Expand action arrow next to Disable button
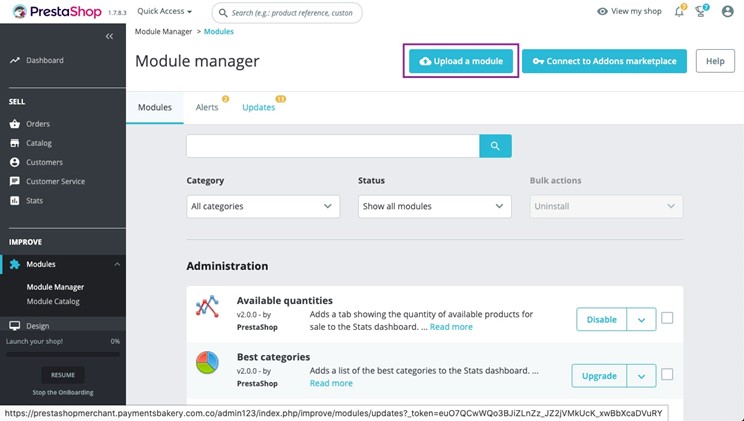 point(640,319)
